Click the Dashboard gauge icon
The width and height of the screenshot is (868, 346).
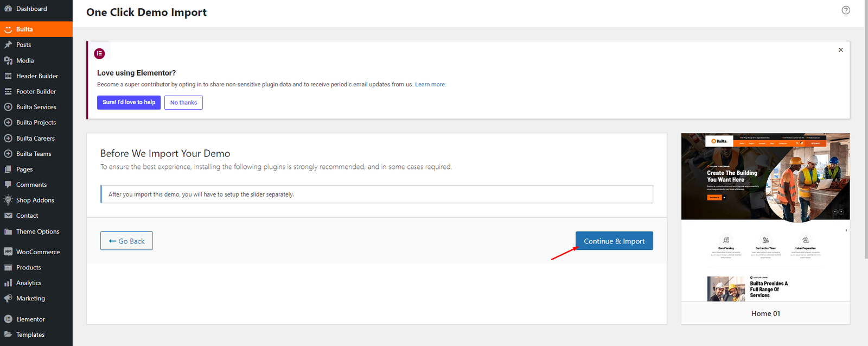click(8, 9)
